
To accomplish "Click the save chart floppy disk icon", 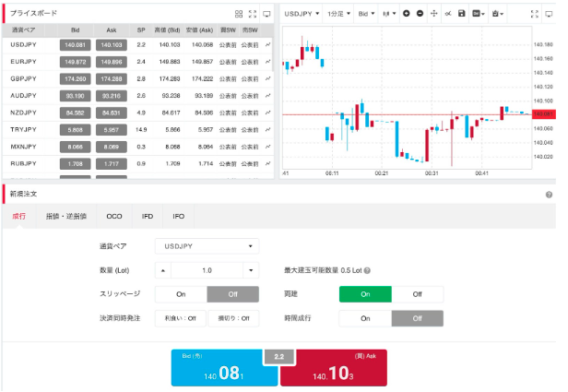I will click(x=462, y=15).
